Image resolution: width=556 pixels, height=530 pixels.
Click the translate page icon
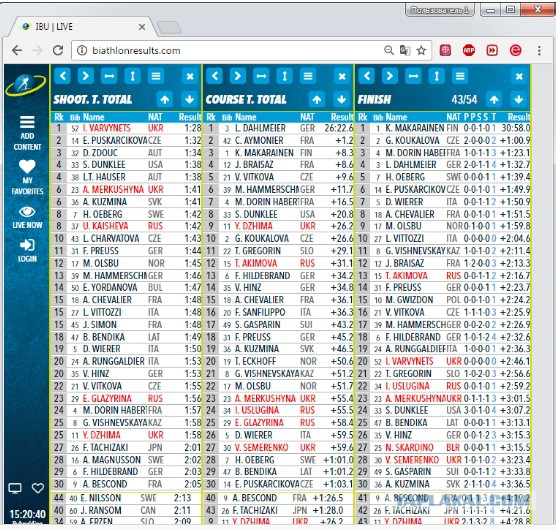(x=405, y=50)
